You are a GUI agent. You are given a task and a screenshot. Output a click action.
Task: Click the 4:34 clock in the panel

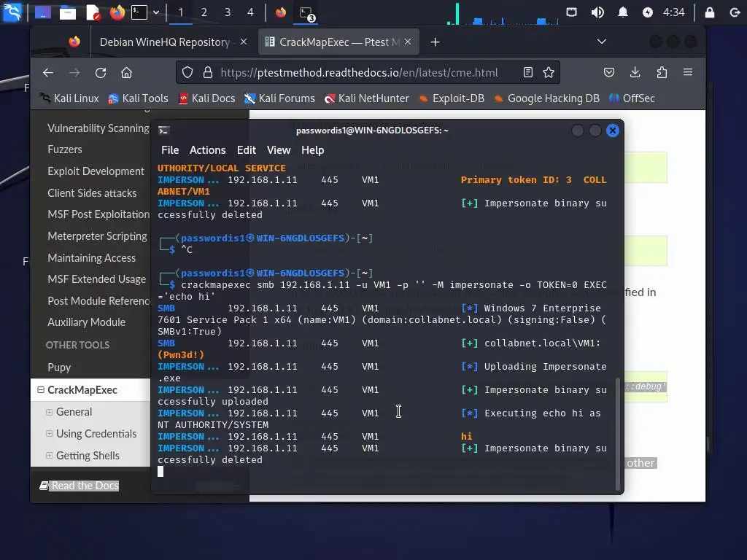[673, 12]
